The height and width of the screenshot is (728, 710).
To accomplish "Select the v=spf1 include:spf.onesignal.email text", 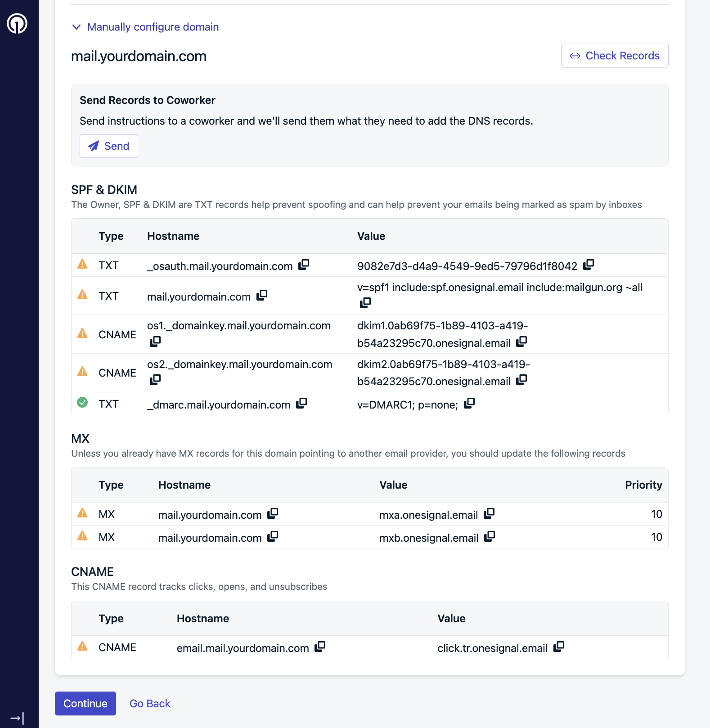I will click(x=500, y=288).
